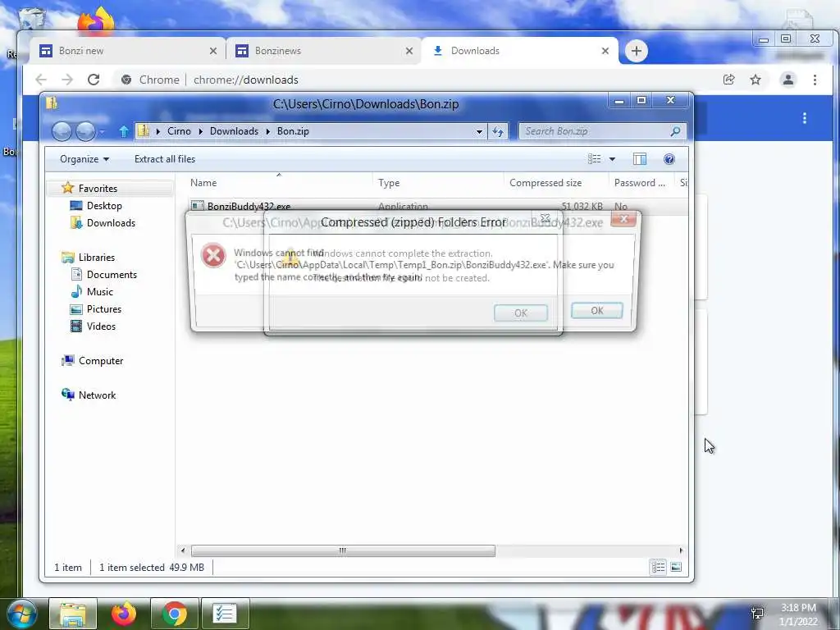This screenshot has width=840, height=630.
Task: Bookmark this page with the star icon
Action: click(x=756, y=80)
